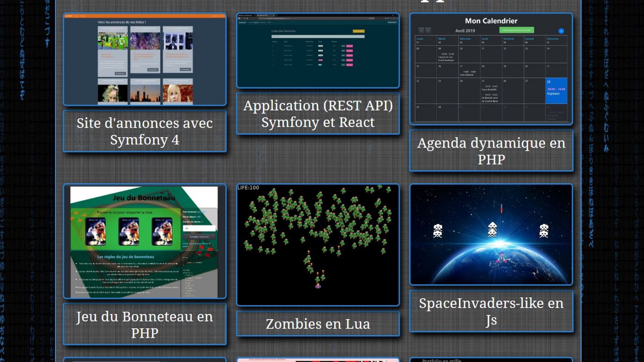
Task: Select the Factures tab in the Symfony app navbar
Action: [255, 22]
